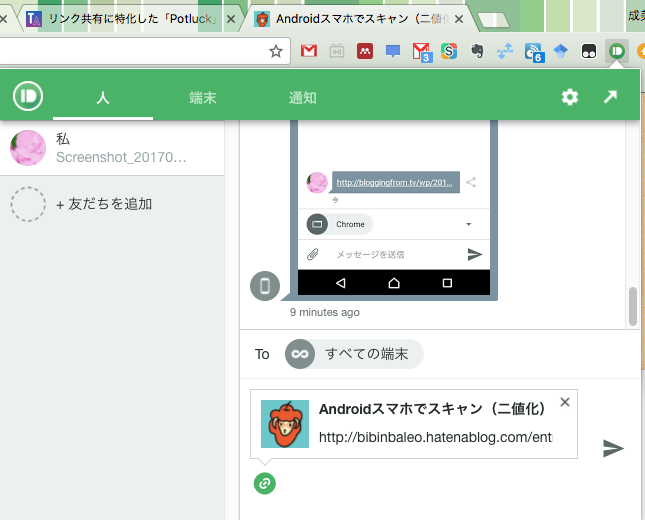Click the blue diamond extension icon
This screenshot has height=520, width=645.
pos(561,51)
